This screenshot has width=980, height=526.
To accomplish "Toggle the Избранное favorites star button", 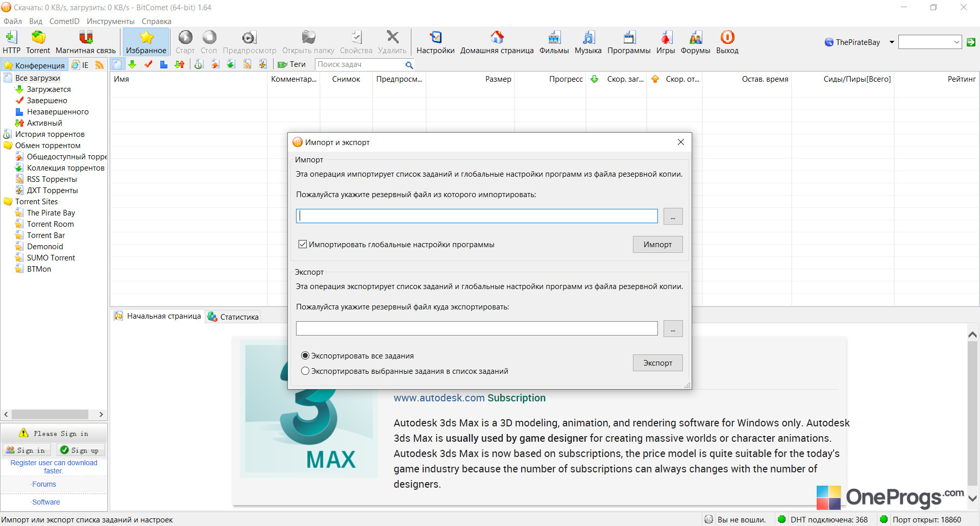I will (x=146, y=42).
